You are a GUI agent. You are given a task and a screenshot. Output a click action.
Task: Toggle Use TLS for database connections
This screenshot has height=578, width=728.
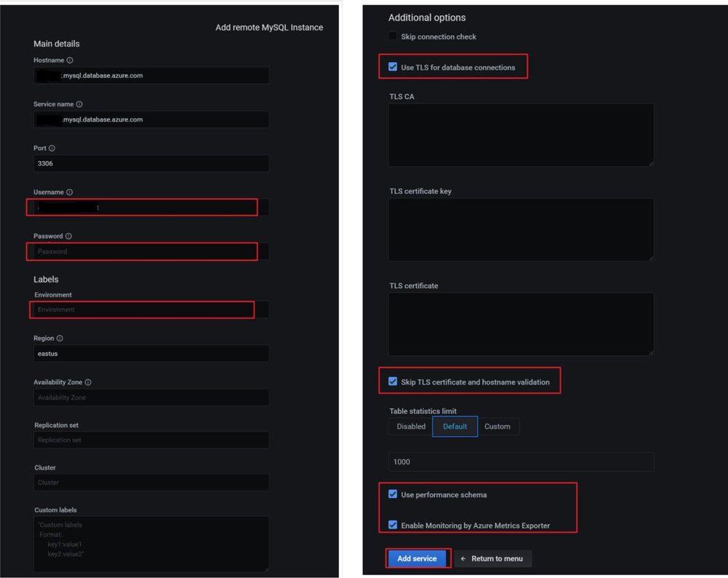(x=393, y=67)
